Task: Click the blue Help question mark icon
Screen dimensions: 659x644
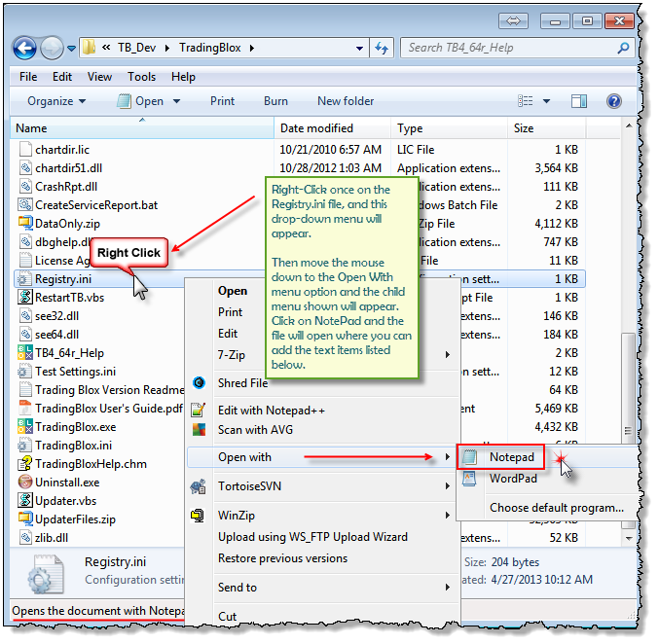Action: [613, 101]
